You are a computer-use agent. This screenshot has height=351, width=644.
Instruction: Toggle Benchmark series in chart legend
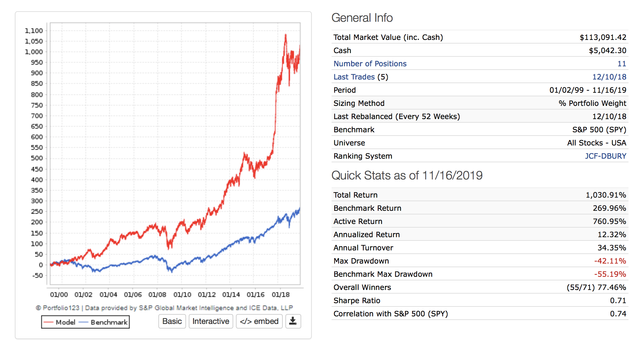click(x=109, y=322)
